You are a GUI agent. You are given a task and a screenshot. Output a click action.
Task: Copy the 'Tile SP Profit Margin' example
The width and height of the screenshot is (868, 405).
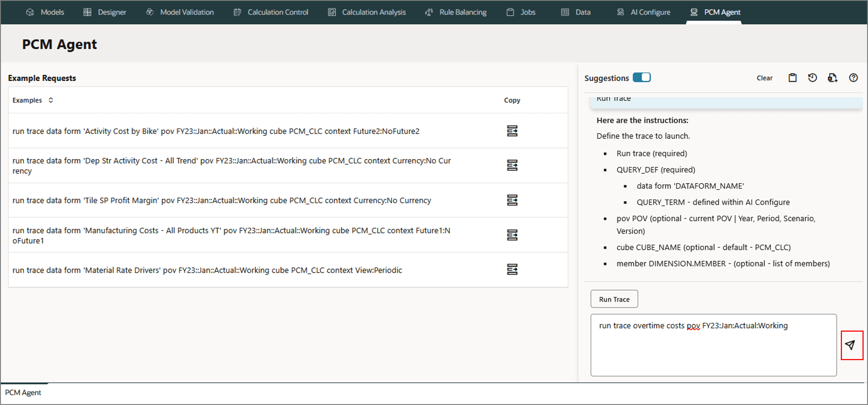coord(512,200)
